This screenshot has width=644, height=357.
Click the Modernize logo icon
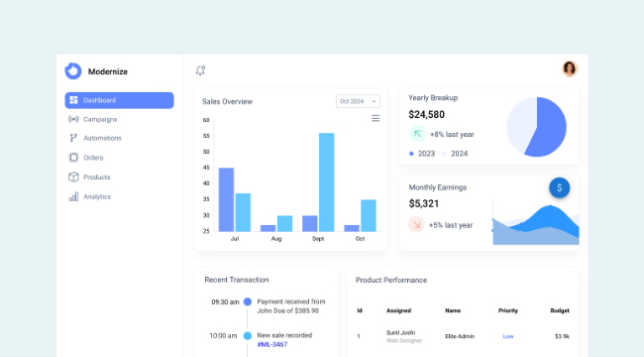(x=73, y=71)
